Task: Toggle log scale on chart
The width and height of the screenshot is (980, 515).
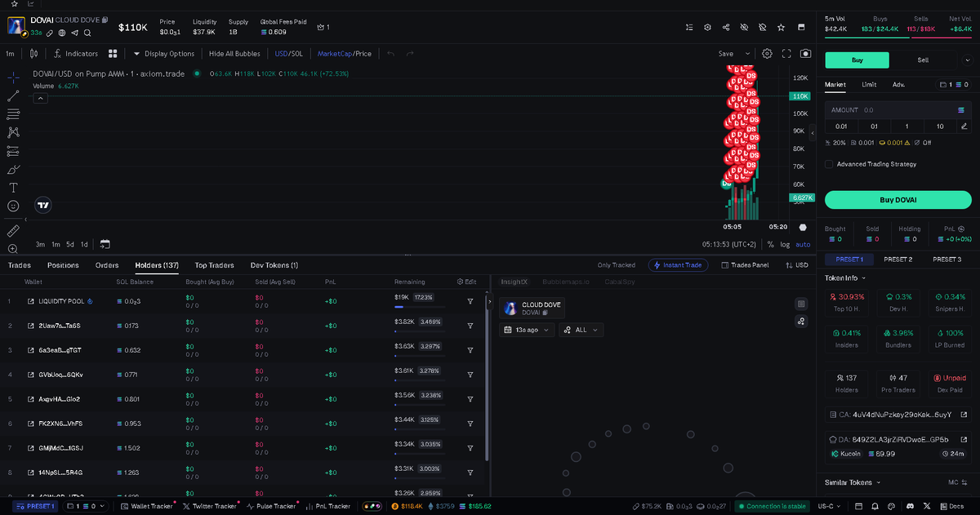Action: (x=785, y=244)
